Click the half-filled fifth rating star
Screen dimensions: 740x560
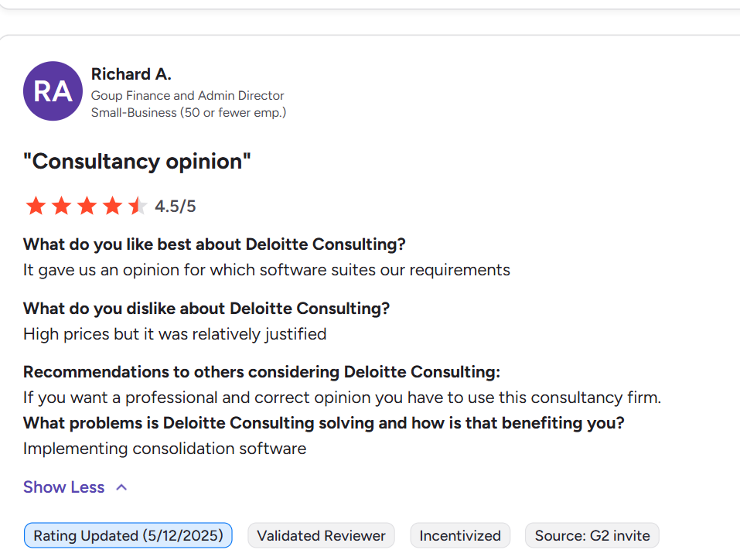click(x=137, y=206)
